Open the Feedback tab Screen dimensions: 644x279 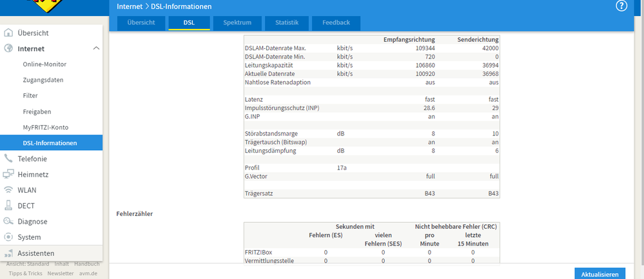(x=336, y=23)
